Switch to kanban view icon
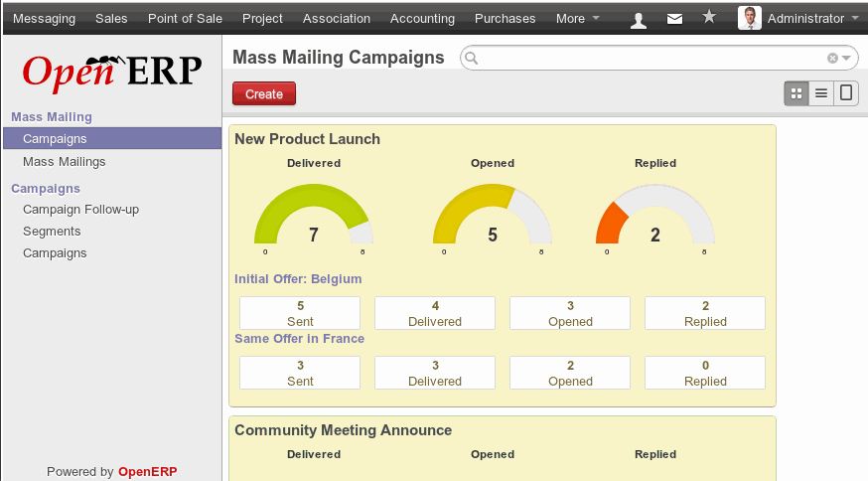868x481 pixels. 796,93
